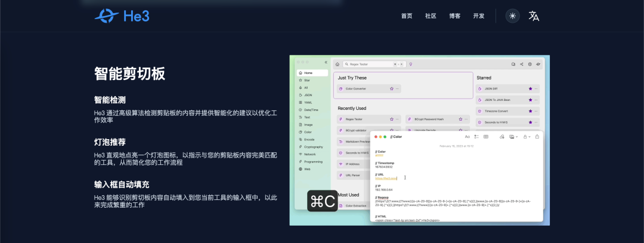Unstar the JSON To JAVA Bean tool
Viewport: 644px width, 243px height.
pos(530,100)
